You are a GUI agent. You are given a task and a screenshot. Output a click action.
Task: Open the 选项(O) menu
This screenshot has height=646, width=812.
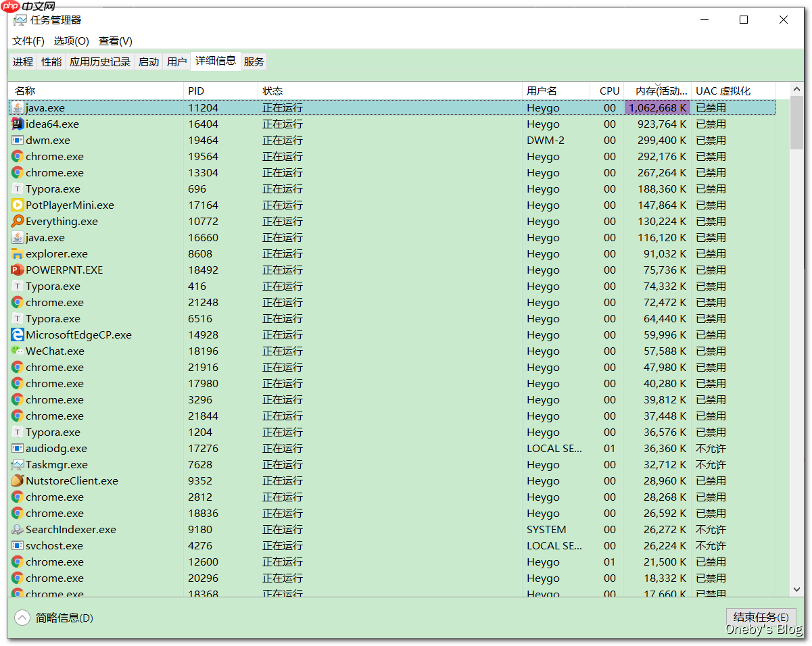tap(71, 41)
